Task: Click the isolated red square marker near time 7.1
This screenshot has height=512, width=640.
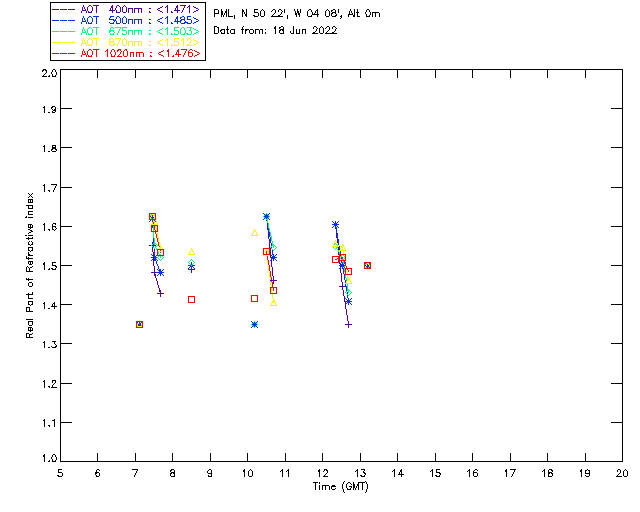Action: click(x=139, y=325)
